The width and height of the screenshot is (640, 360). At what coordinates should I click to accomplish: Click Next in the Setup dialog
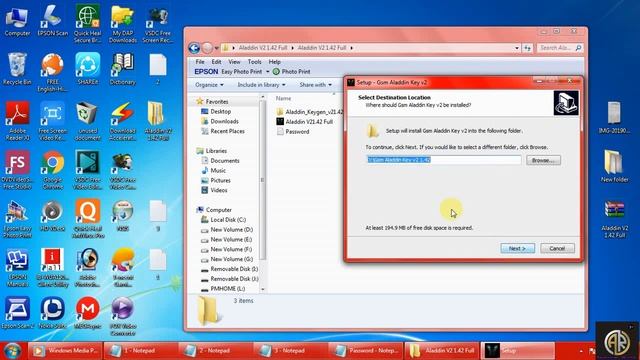point(518,248)
